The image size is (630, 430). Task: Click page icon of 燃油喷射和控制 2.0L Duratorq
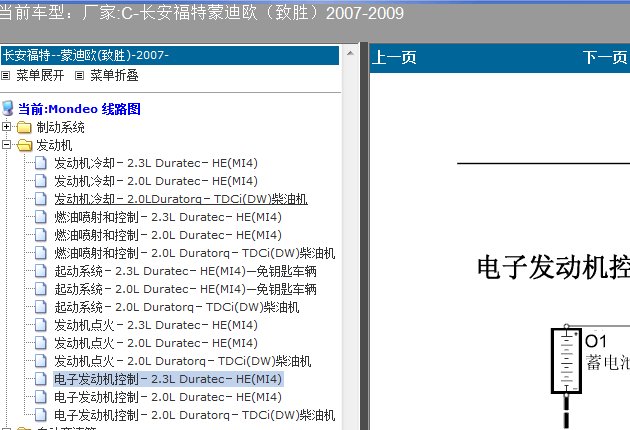click(41, 253)
